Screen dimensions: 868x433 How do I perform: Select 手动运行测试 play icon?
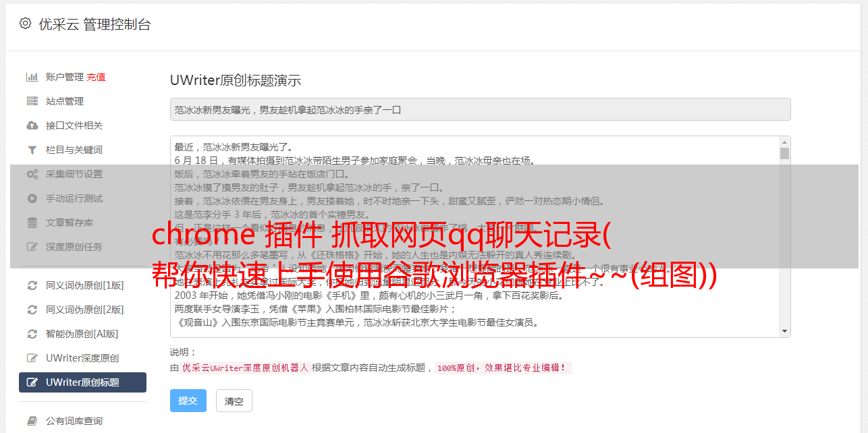[x=32, y=198]
